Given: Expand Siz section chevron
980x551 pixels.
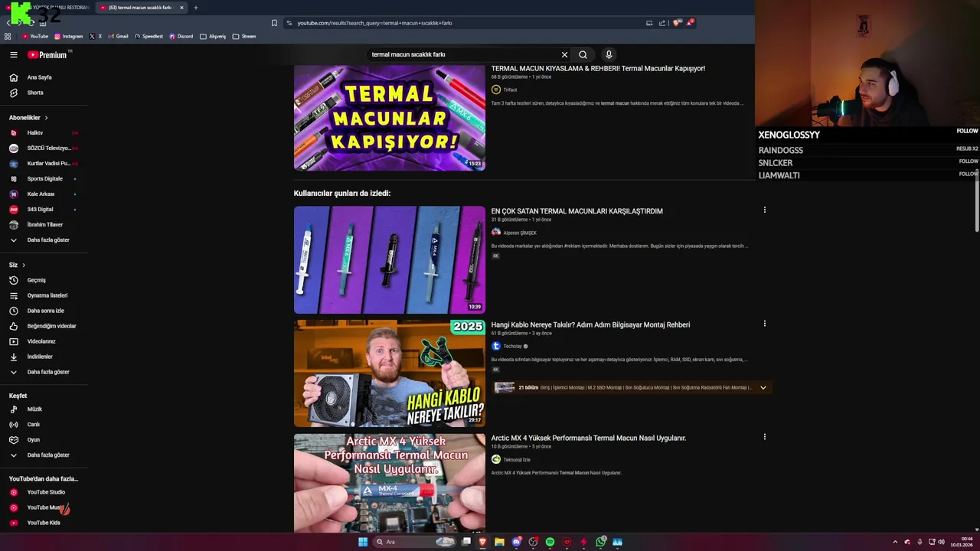Looking at the screenshot, I should click(24, 265).
